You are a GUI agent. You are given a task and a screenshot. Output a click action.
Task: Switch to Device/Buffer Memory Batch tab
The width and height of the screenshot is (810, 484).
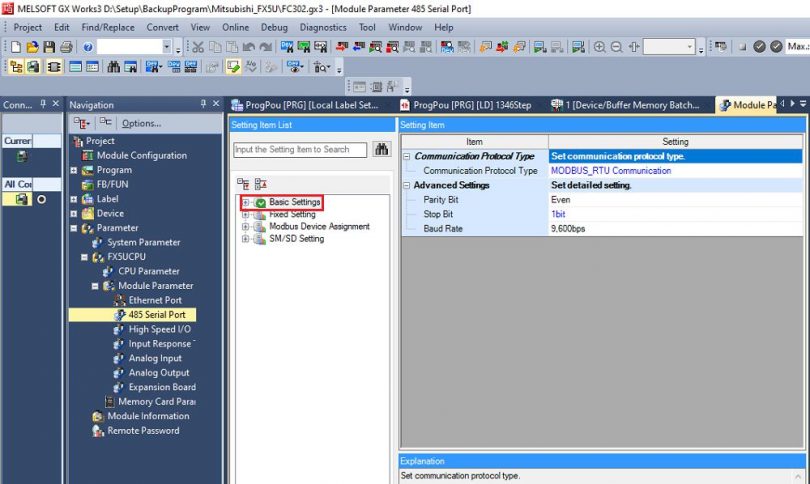(626, 105)
